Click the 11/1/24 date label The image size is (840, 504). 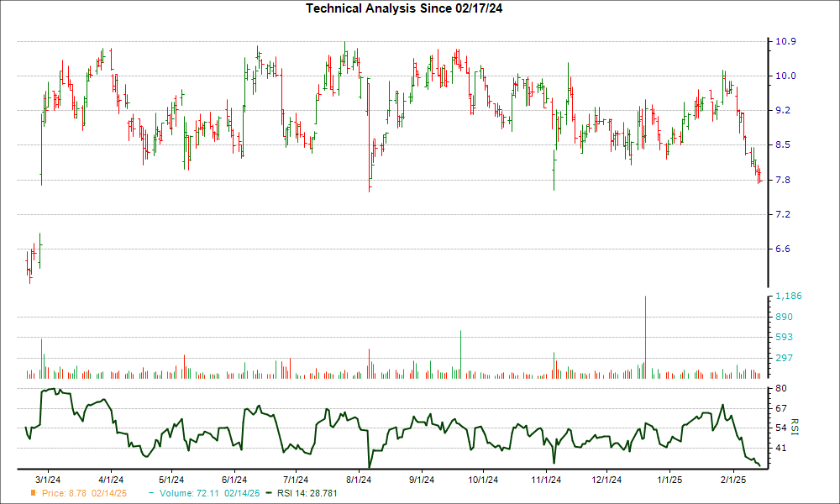546,480
